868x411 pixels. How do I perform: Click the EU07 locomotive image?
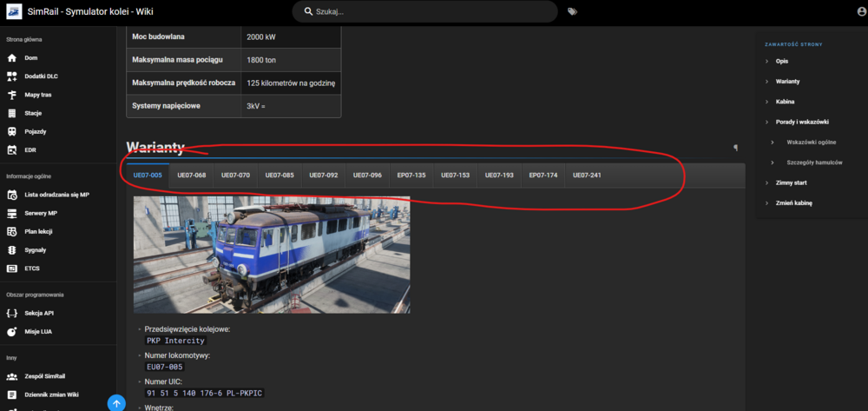[272, 254]
